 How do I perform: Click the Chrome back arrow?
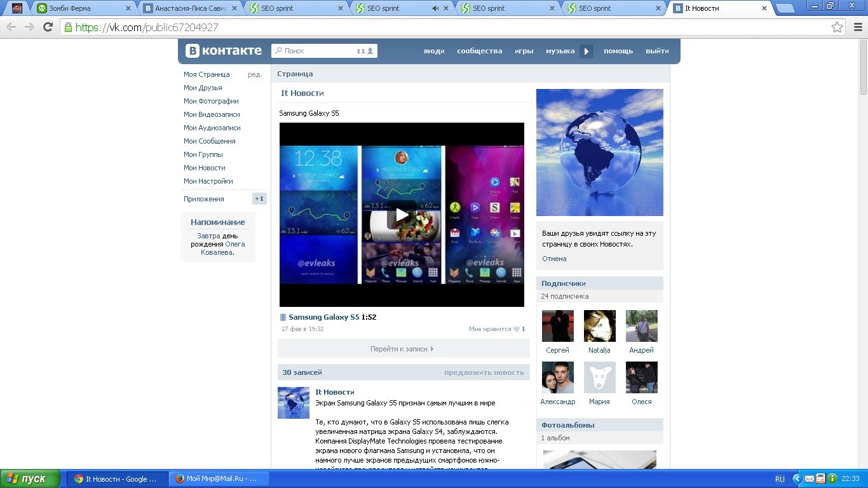click(x=11, y=27)
